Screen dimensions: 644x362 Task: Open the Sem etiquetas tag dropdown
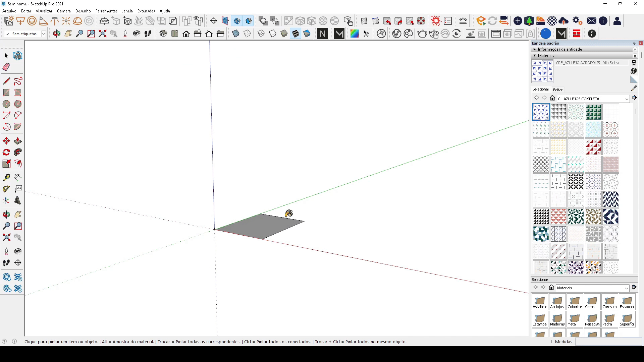pyautogui.click(x=43, y=34)
